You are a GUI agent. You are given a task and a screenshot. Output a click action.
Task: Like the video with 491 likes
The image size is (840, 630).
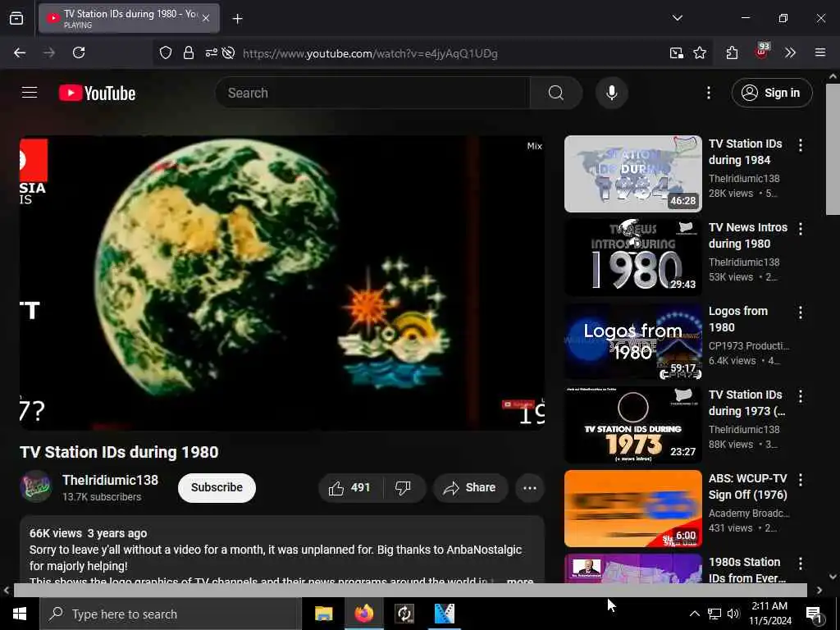click(350, 487)
